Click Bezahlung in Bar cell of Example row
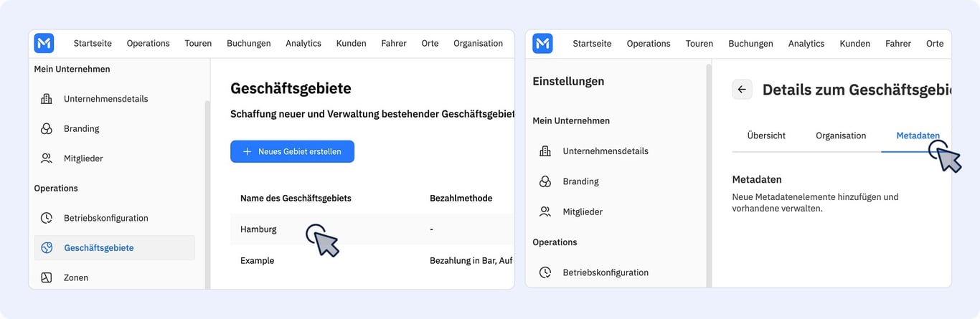This screenshot has width=980, height=319. 471,260
